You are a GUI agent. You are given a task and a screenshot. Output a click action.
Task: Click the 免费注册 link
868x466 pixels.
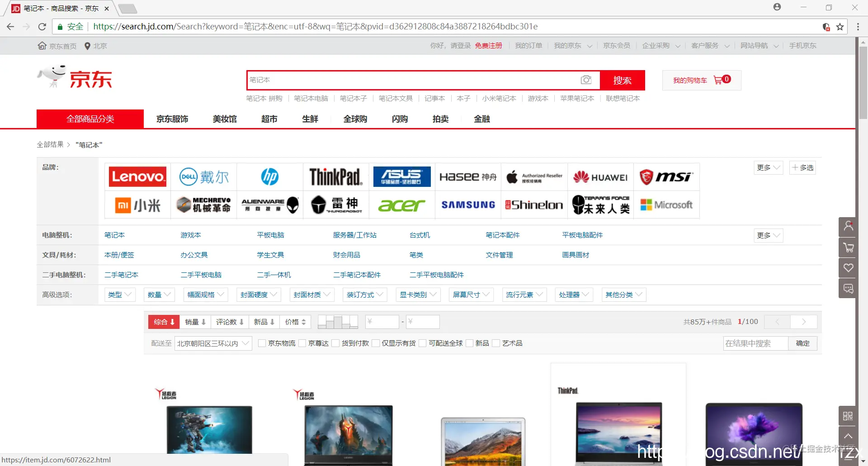[488, 46]
